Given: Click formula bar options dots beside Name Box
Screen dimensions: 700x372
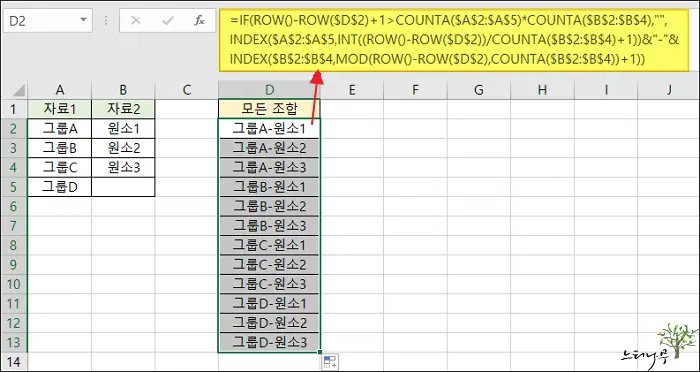Looking at the screenshot, I should click(x=106, y=21).
